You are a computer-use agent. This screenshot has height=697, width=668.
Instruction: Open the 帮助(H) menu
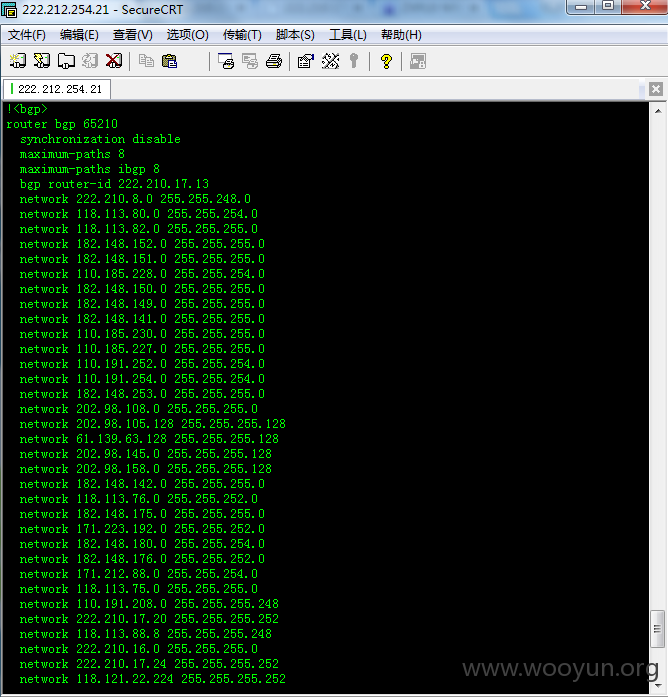(x=401, y=35)
